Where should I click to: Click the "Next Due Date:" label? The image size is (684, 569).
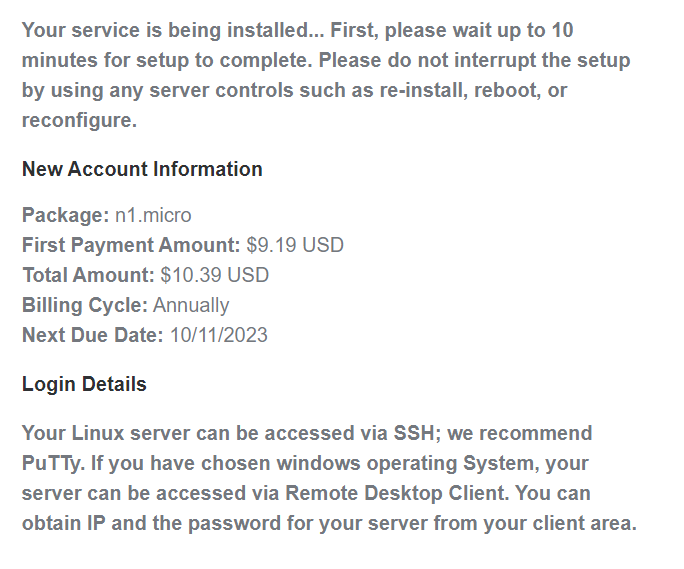pos(92,335)
